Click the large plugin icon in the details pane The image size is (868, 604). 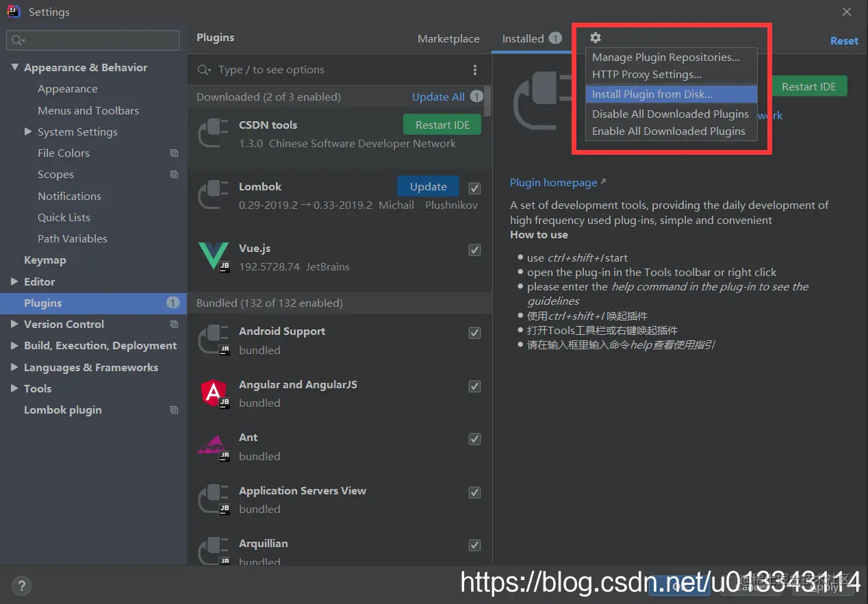541,101
